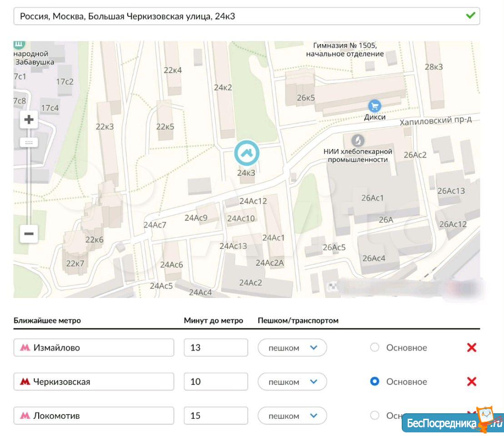Click the home marker on the map
504x436 pixels.
(x=246, y=153)
